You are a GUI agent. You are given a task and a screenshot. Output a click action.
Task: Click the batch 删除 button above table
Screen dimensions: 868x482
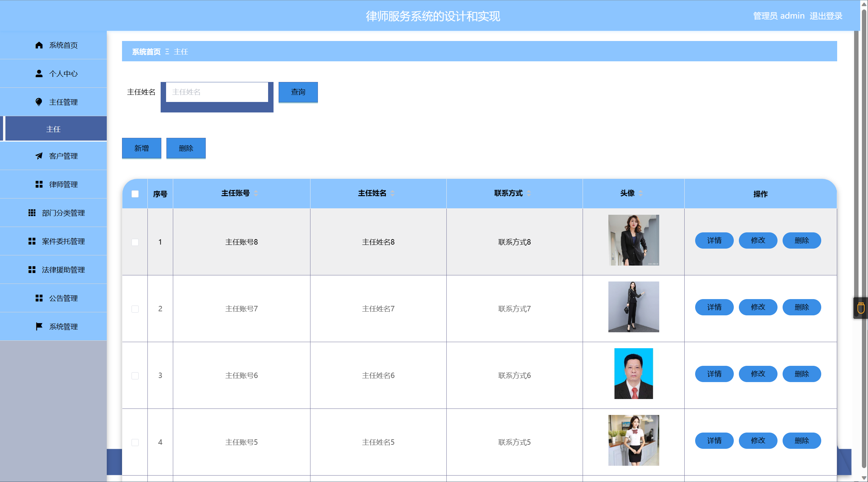(186, 148)
